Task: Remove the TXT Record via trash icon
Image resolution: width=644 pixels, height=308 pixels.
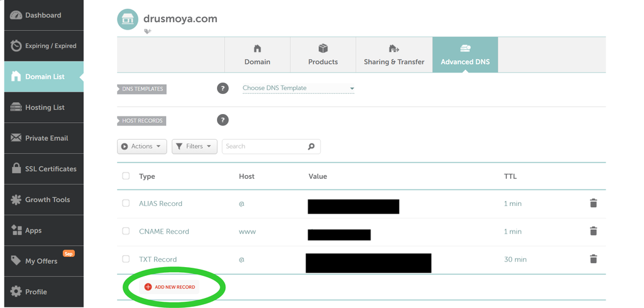Action: click(x=593, y=259)
